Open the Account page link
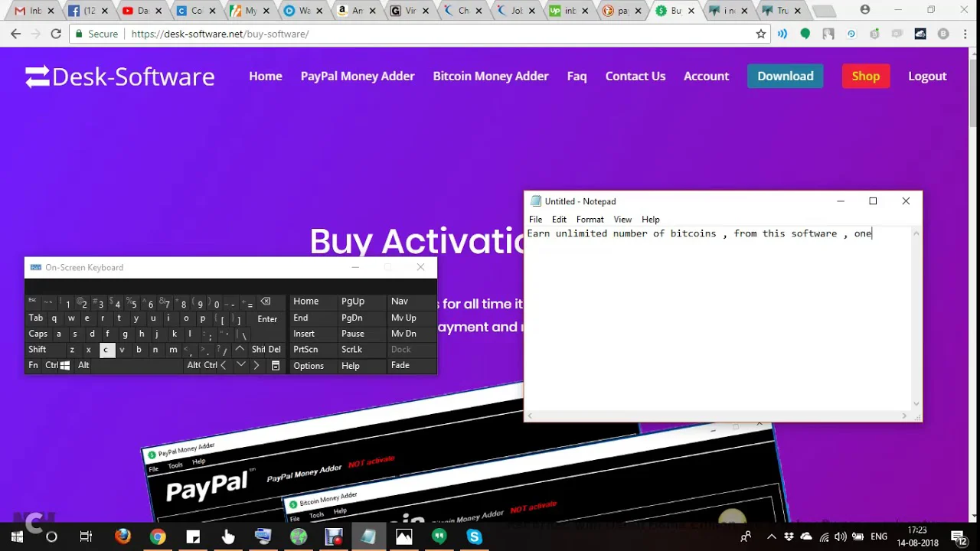This screenshot has height=551, width=980. (x=706, y=76)
